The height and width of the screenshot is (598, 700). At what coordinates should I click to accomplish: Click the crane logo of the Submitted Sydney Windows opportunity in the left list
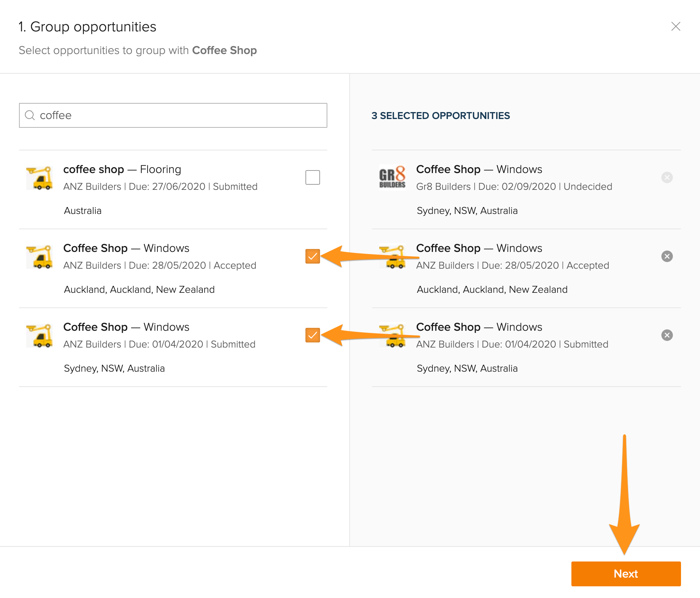click(x=39, y=336)
